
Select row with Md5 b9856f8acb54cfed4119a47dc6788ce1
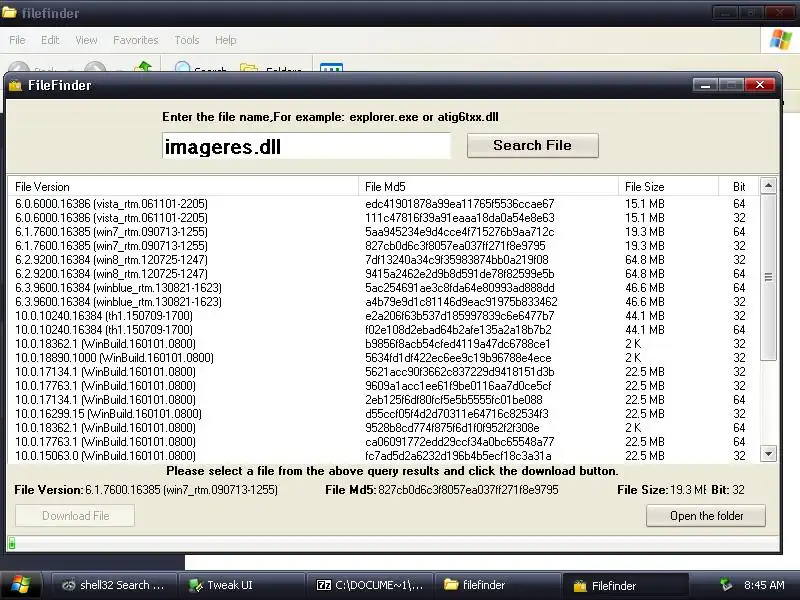point(383,344)
